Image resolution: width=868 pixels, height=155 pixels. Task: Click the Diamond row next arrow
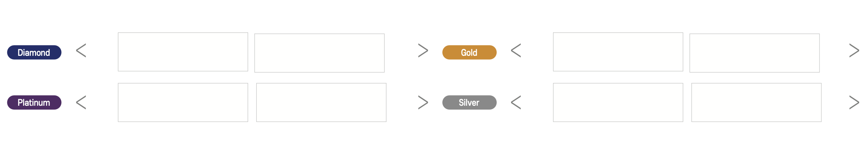[423, 51]
